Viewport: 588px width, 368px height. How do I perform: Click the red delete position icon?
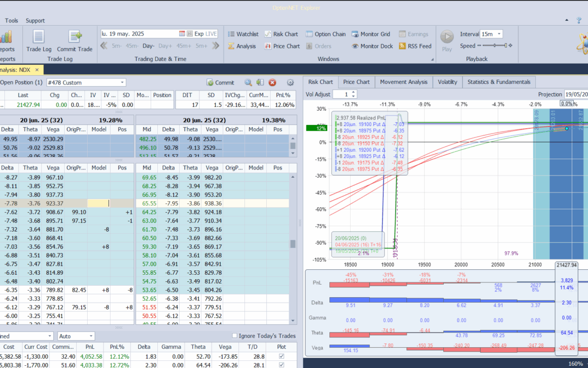click(272, 82)
